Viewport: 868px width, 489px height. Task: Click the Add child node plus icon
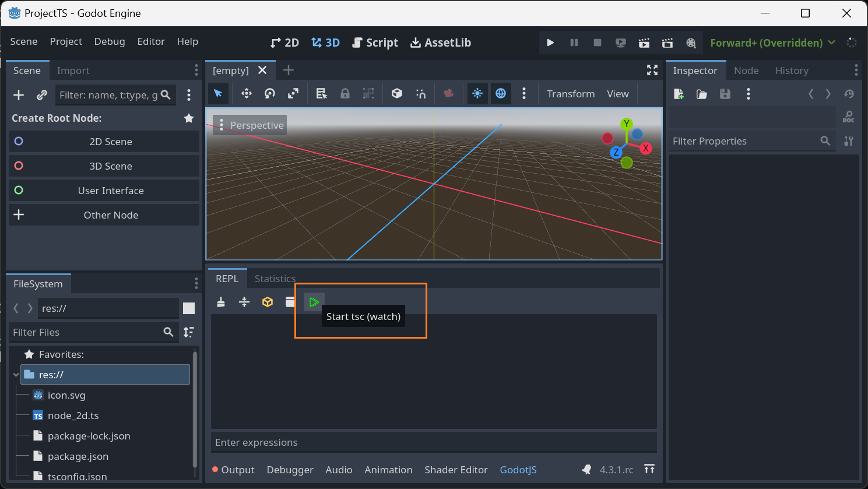pyautogui.click(x=19, y=95)
